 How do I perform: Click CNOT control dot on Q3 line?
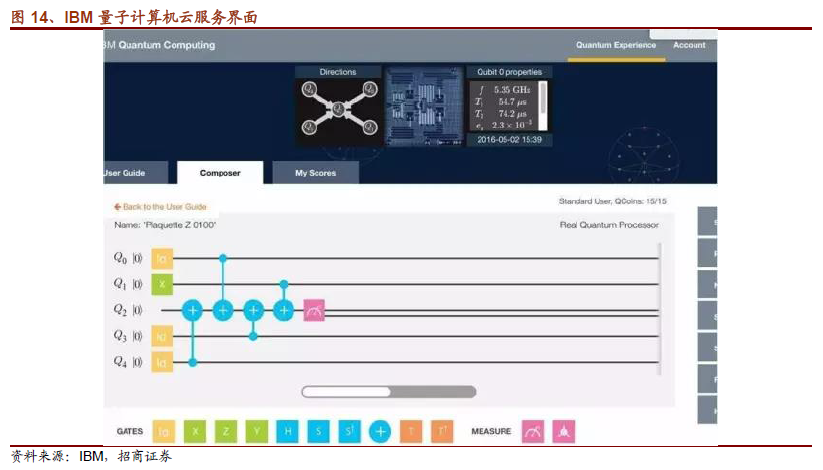click(254, 336)
